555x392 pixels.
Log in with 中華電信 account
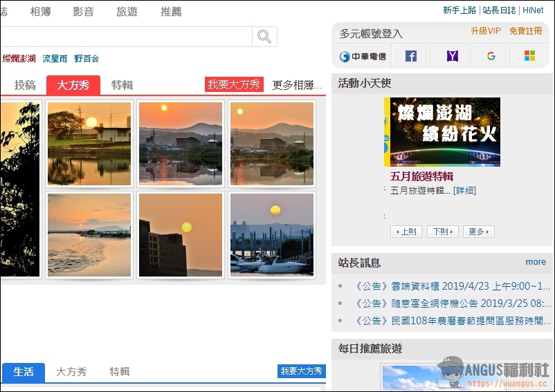(363, 56)
